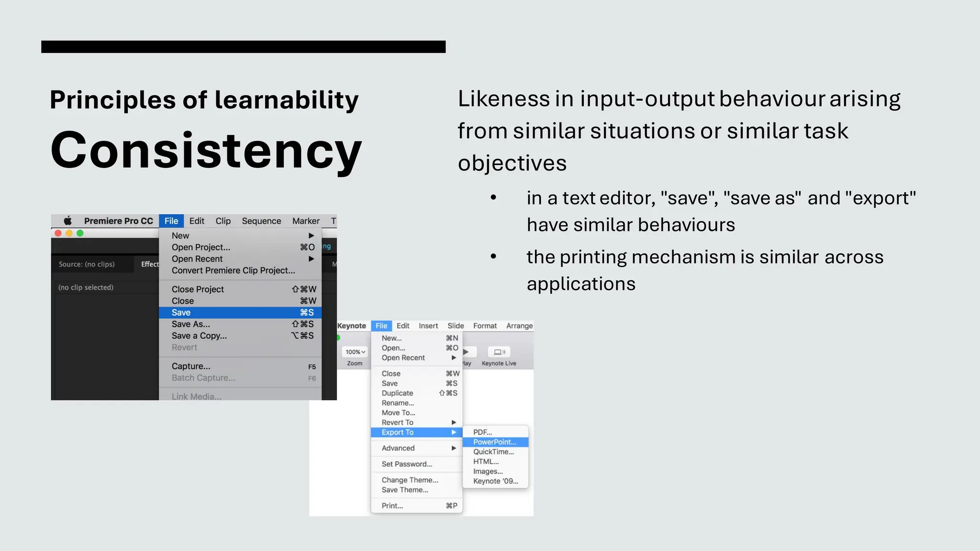This screenshot has height=551, width=980.
Task: Click Capture... in Premiere File menu
Action: pyautogui.click(x=240, y=366)
